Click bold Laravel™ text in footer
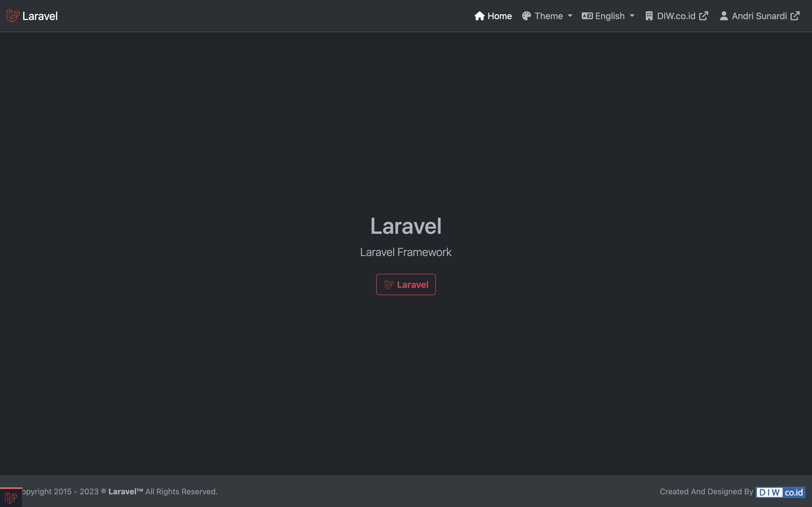This screenshot has width=812, height=507. (125, 492)
